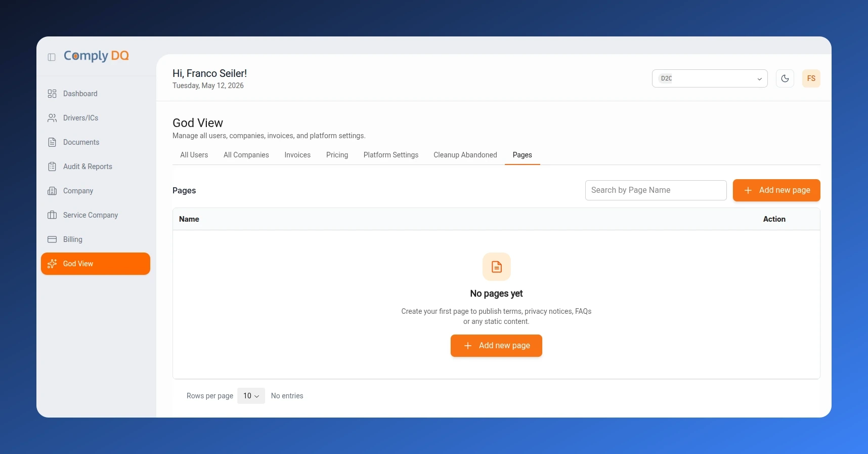Open the FS user avatar menu
Image resolution: width=868 pixels, height=454 pixels.
click(811, 78)
